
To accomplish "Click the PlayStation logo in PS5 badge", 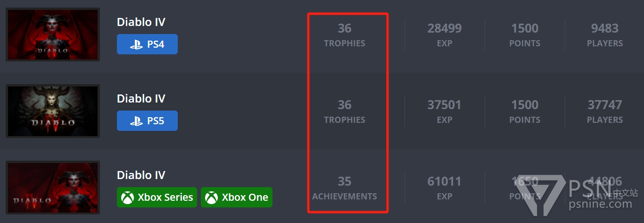I will (136, 121).
